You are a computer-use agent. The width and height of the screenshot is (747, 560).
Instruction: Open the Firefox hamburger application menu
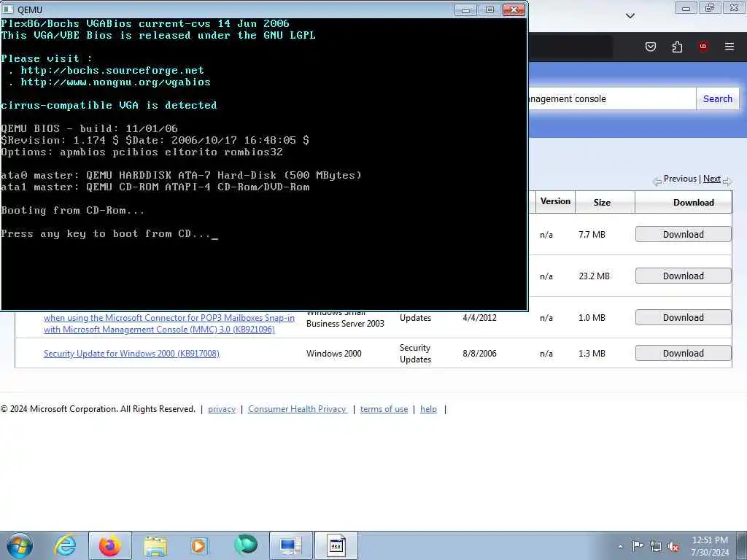(x=729, y=46)
